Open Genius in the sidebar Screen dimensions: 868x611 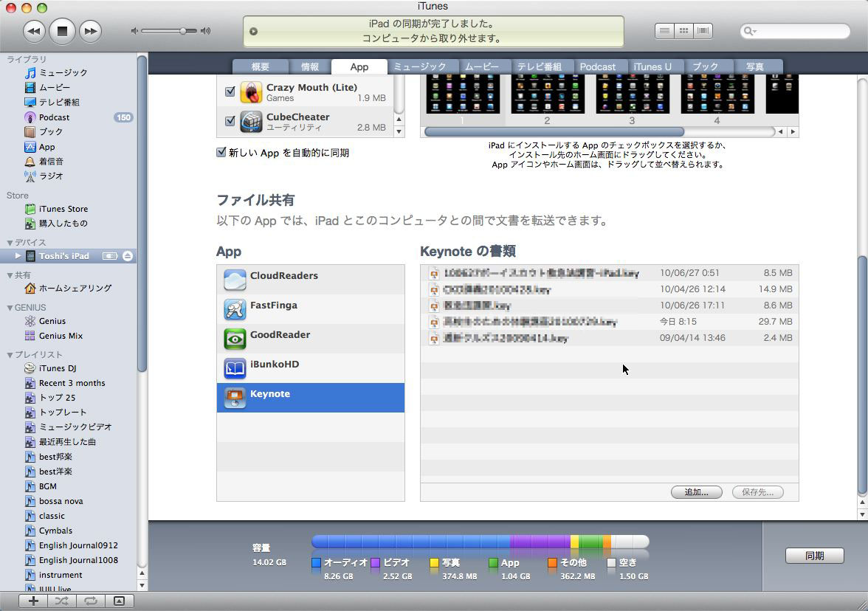tap(52, 321)
